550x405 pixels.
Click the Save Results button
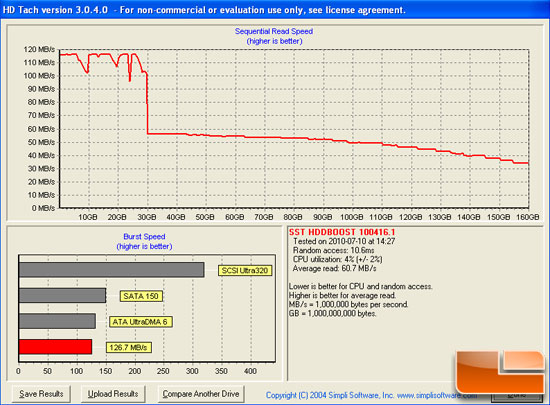(41, 394)
